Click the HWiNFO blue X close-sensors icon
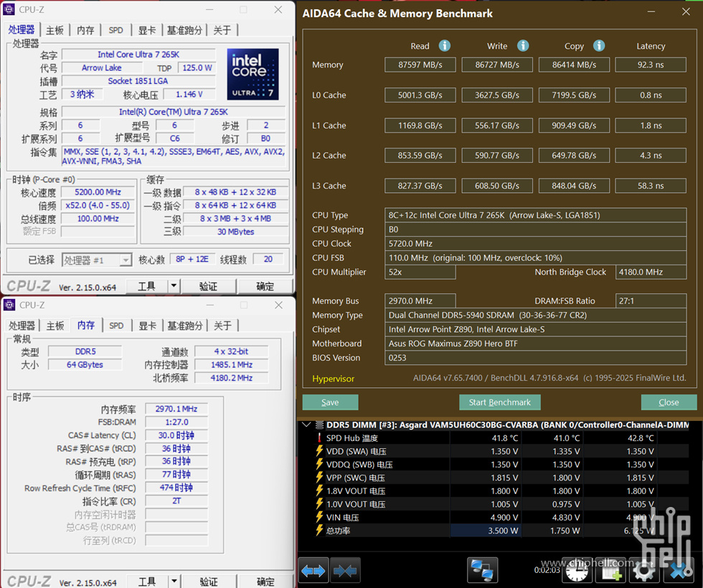This screenshot has height=588, width=703. point(680,571)
